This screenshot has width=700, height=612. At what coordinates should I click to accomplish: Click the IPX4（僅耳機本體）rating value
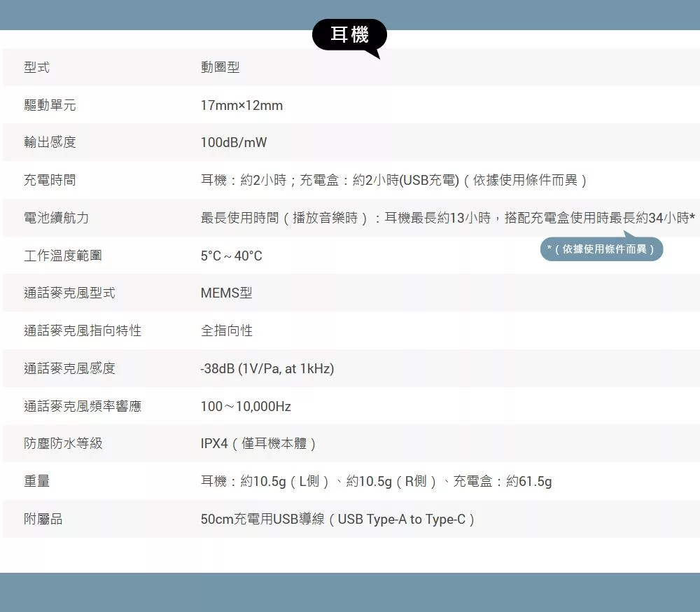pos(259,444)
